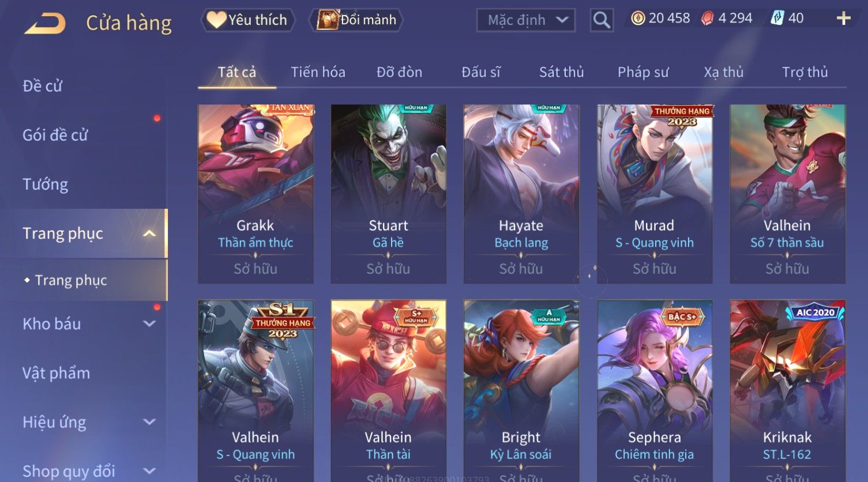Viewport: 868px width, 482px height.
Task: Collapse the Trang phục sidebar section
Action: [x=149, y=234]
